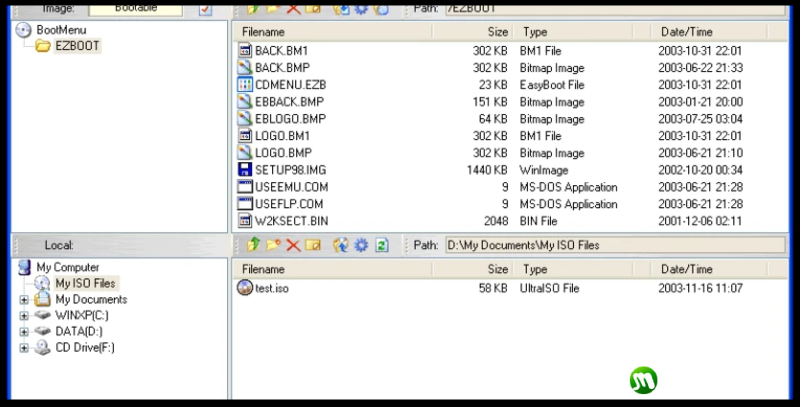Select the USEFLP.COM file name
The height and width of the screenshot is (407, 800).
point(289,204)
